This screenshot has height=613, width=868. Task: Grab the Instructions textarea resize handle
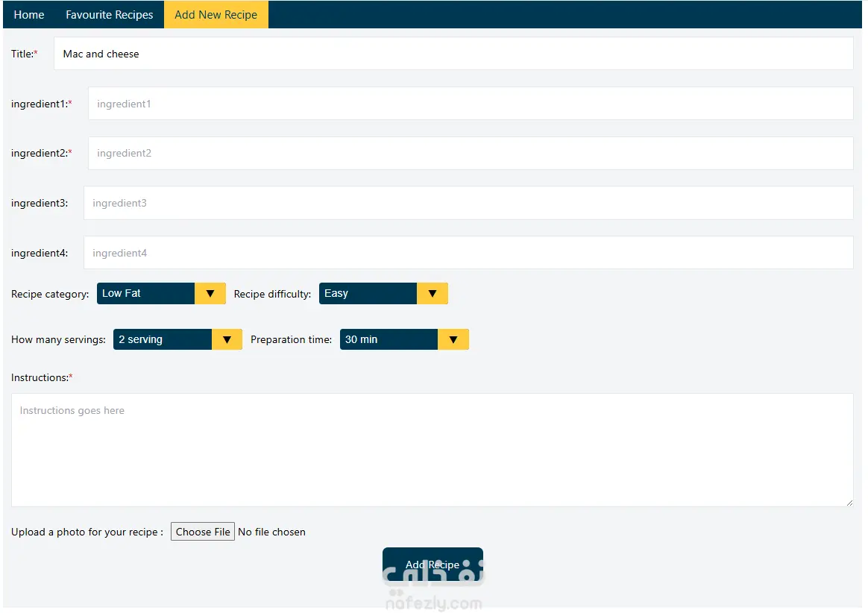point(850,503)
